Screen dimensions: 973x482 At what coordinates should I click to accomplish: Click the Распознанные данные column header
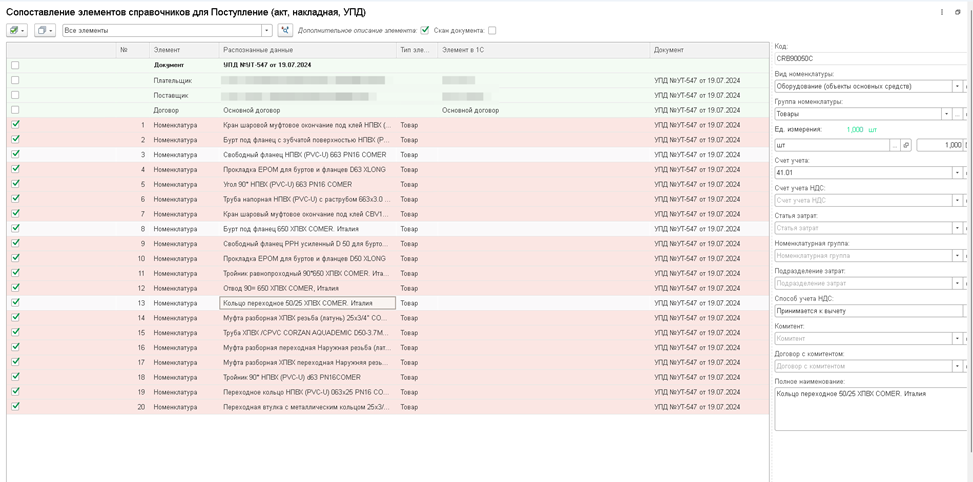click(308, 50)
